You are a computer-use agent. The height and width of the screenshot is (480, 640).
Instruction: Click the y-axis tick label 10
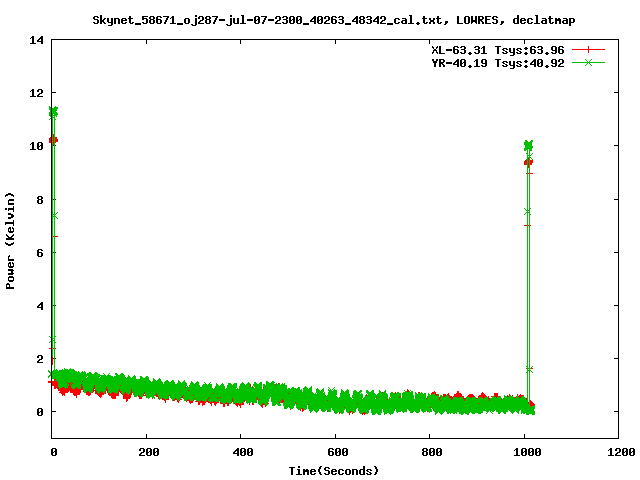pos(36,146)
